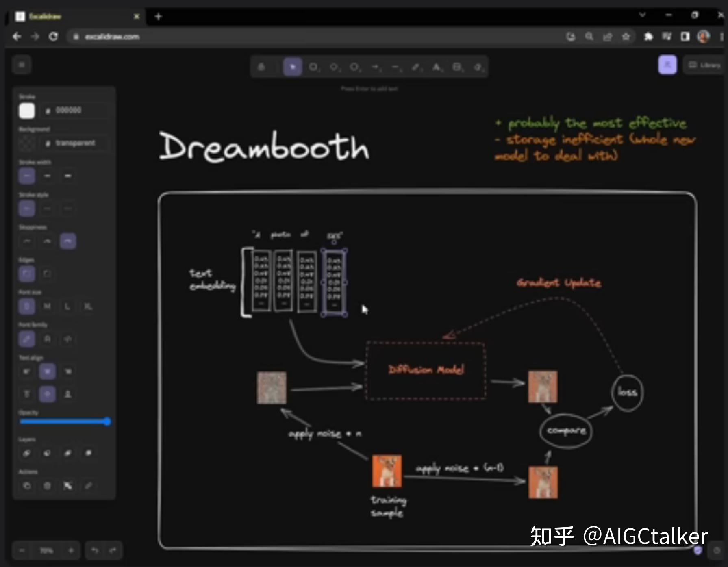Select the Eraser tool

pos(477,67)
